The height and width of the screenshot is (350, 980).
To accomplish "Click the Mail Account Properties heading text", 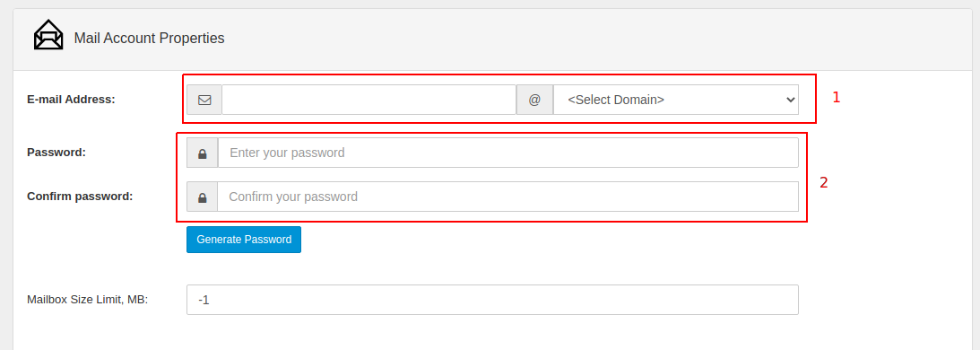I will (x=150, y=39).
